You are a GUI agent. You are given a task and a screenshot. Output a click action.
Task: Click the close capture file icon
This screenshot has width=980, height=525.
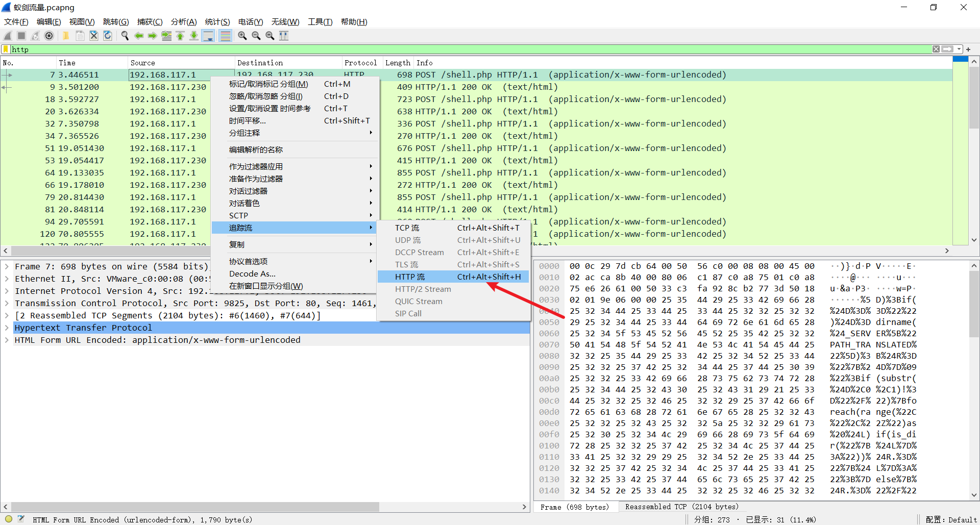(x=94, y=36)
